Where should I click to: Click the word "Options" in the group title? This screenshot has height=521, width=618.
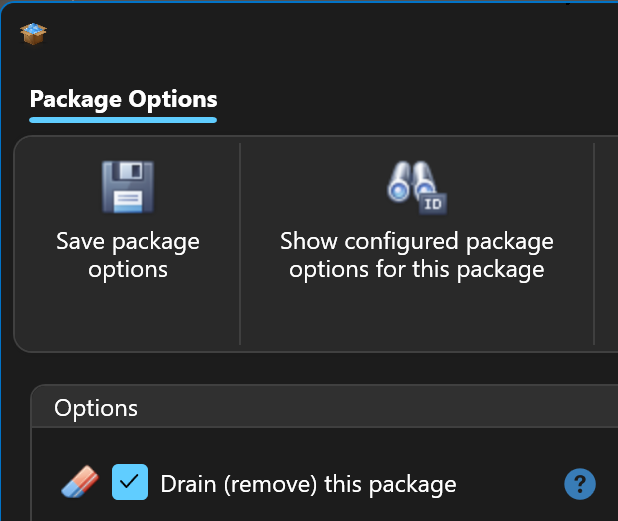pos(96,408)
